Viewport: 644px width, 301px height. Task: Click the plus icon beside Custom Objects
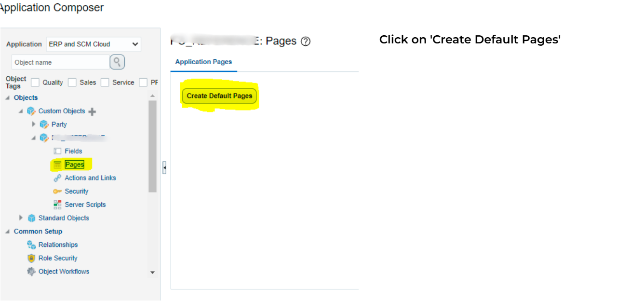pos(92,111)
